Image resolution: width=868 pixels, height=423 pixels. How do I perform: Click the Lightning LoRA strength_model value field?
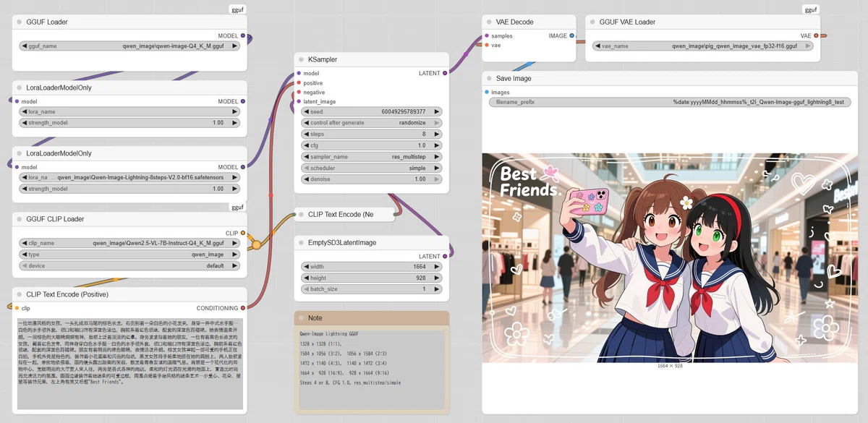click(129, 189)
